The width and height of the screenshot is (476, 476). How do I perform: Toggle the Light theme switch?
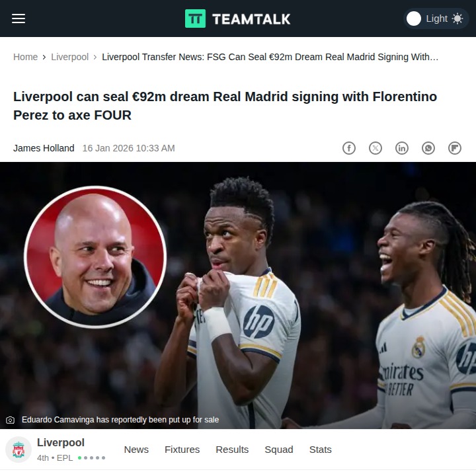point(436,19)
